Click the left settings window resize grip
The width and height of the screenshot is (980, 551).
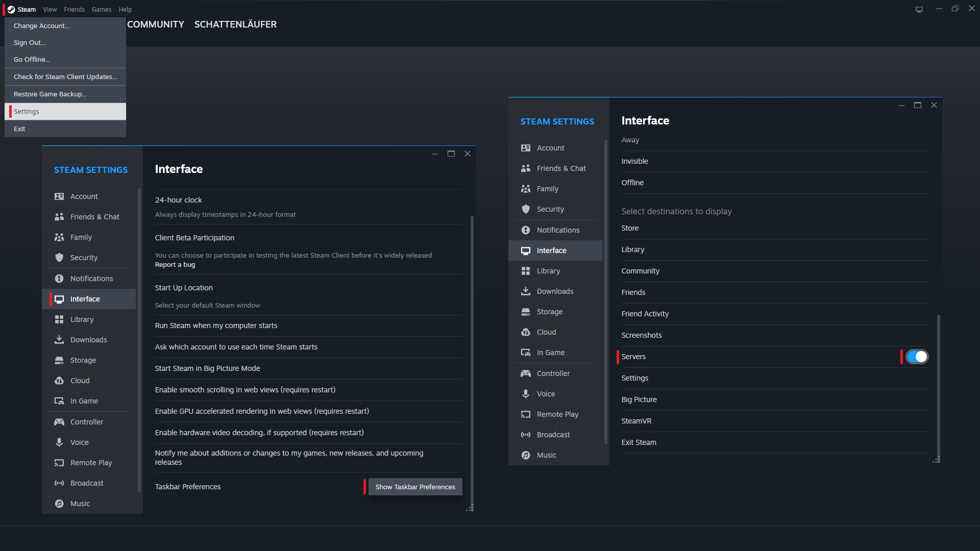tap(470, 508)
